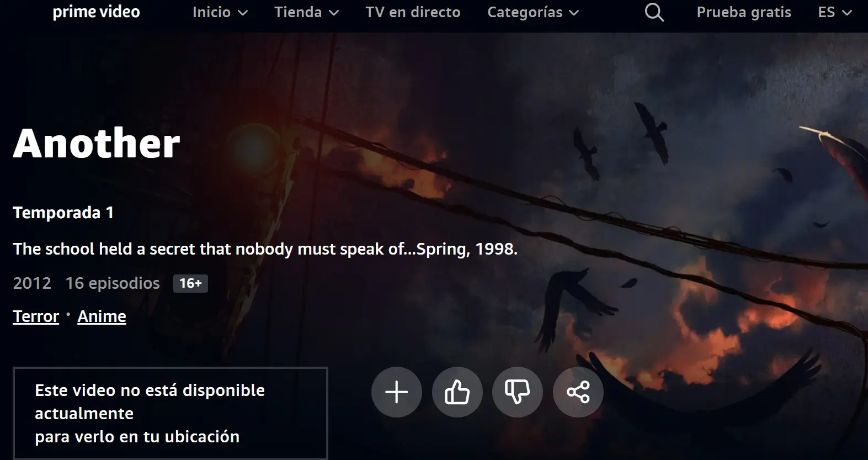Open the search magnifier icon
The image size is (868, 460).
(654, 12)
